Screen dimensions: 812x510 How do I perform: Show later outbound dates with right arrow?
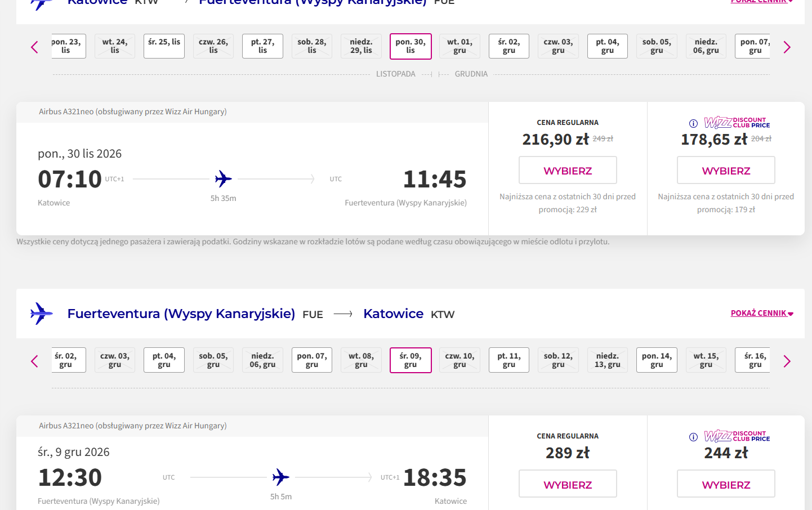click(x=787, y=47)
